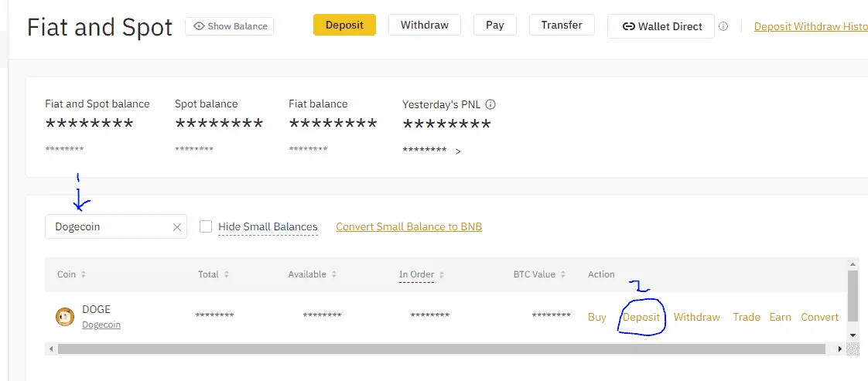Viewport: 868px width, 381px height.
Task: Click the info icon beside Wallet Direct
Action: pos(723,26)
